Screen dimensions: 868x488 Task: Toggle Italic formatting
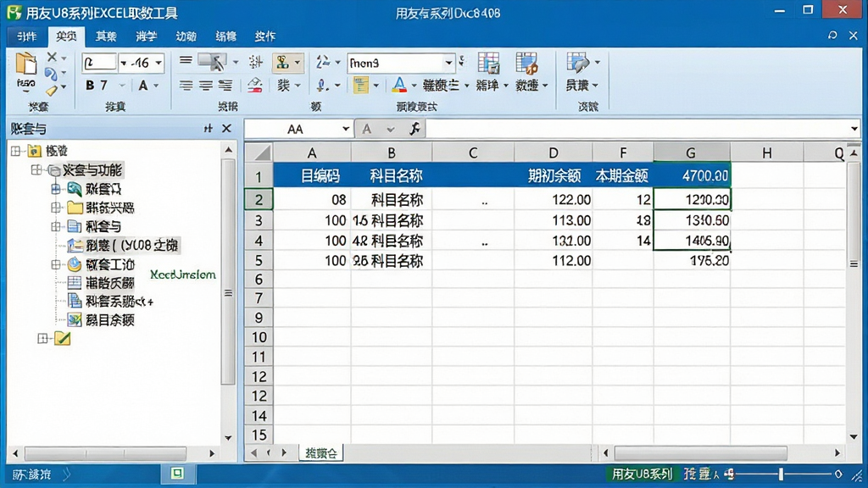(103, 86)
